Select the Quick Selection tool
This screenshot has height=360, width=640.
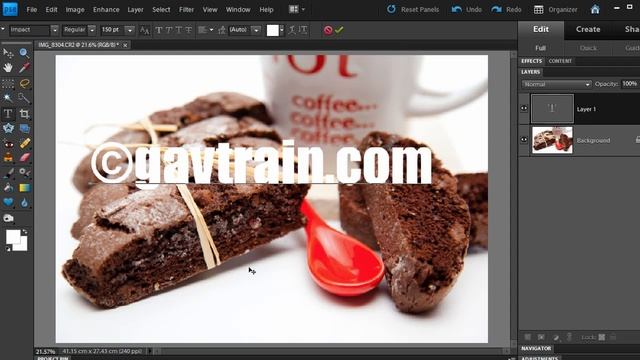pos(24,98)
